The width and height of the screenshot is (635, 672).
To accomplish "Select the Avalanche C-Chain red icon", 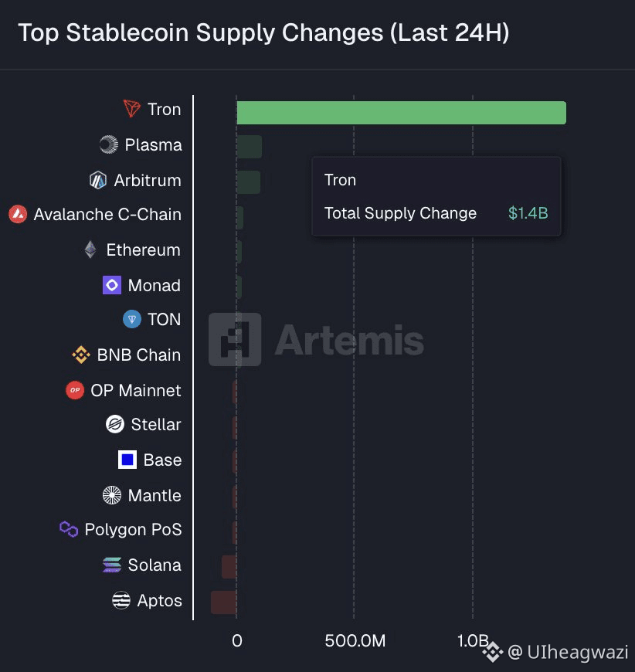I will coord(18,215).
